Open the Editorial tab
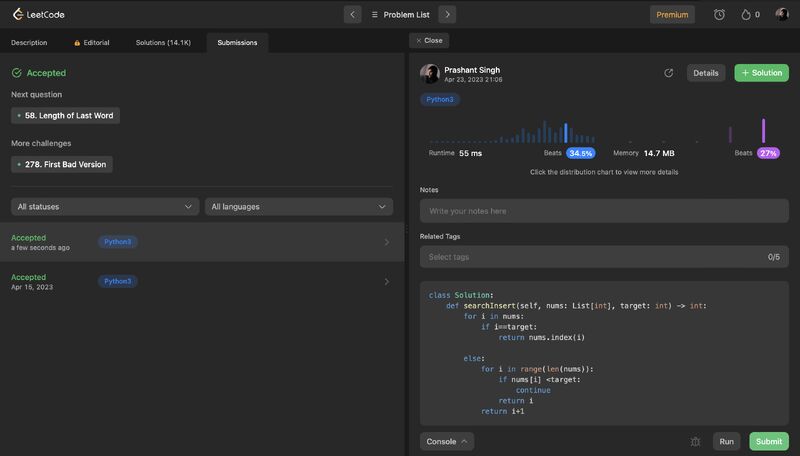 pos(92,43)
